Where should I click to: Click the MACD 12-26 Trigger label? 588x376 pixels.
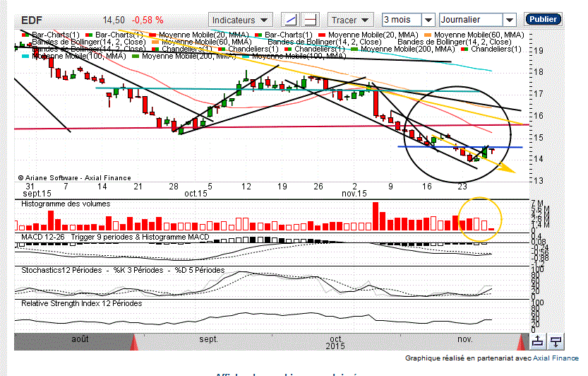pyautogui.click(x=115, y=237)
